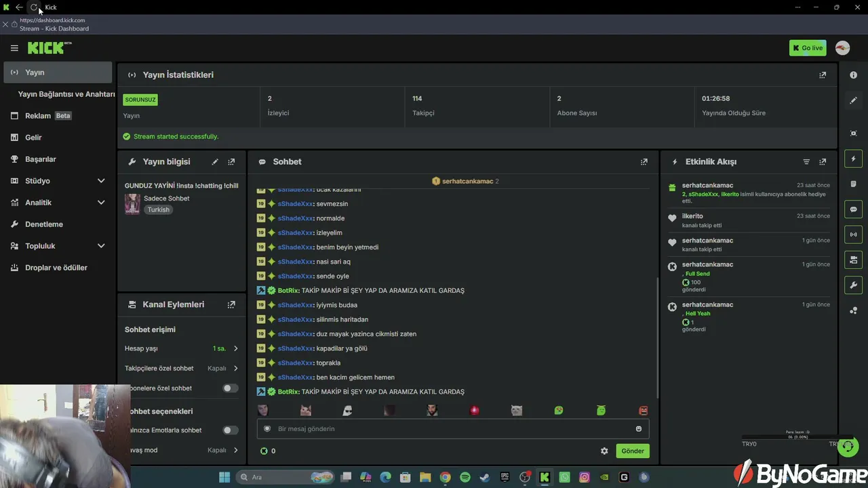Image resolution: width=868 pixels, height=488 pixels.
Task: Click the user avatar in top right
Action: (x=842, y=48)
